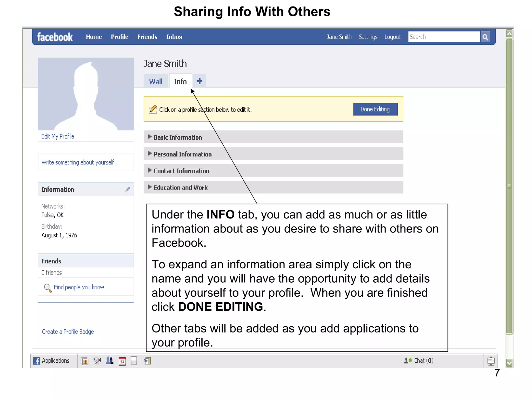Click Find people you know link
Image resolution: width=532 pixels, height=399 pixels.
pyautogui.click(x=79, y=287)
